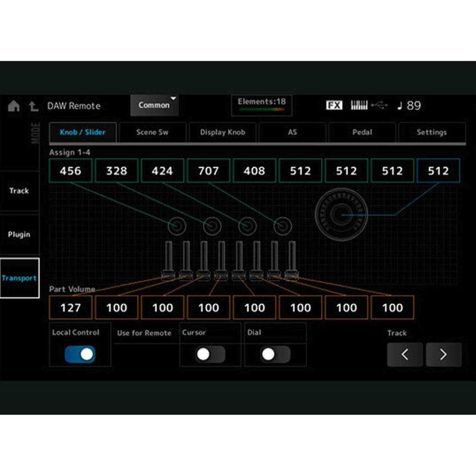The height and width of the screenshot is (476, 476).
Task: Select the first slider fader
Action: [169, 261]
